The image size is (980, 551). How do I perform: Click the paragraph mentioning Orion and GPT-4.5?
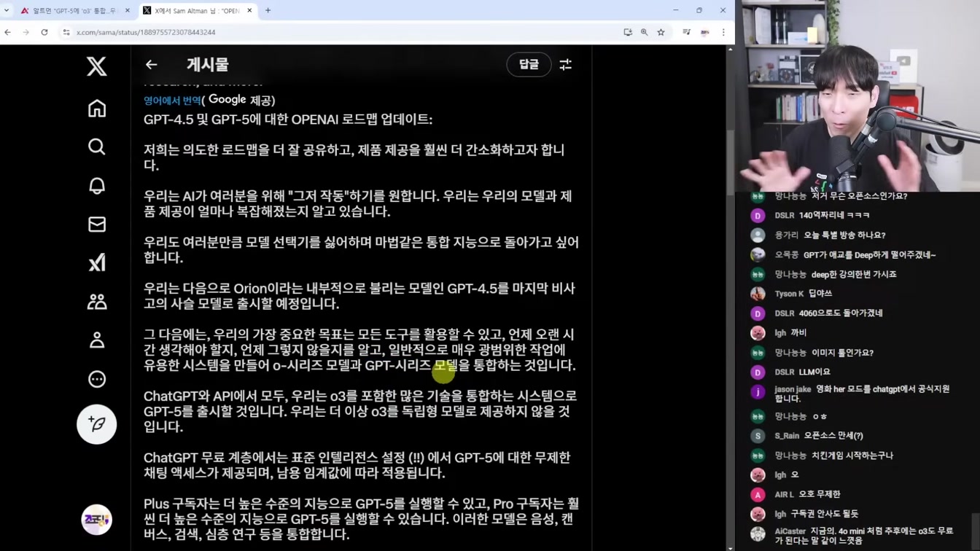tap(359, 296)
